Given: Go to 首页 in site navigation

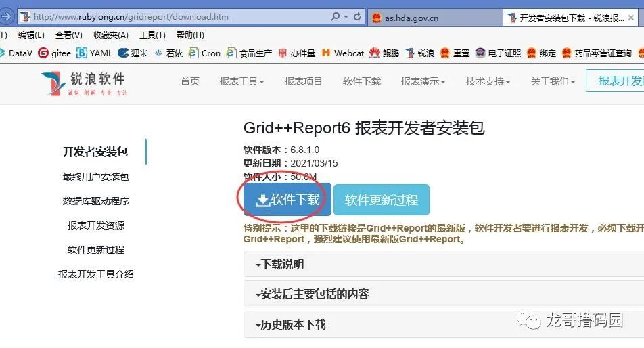Looking at the screenshot, I should coord(190,81).
